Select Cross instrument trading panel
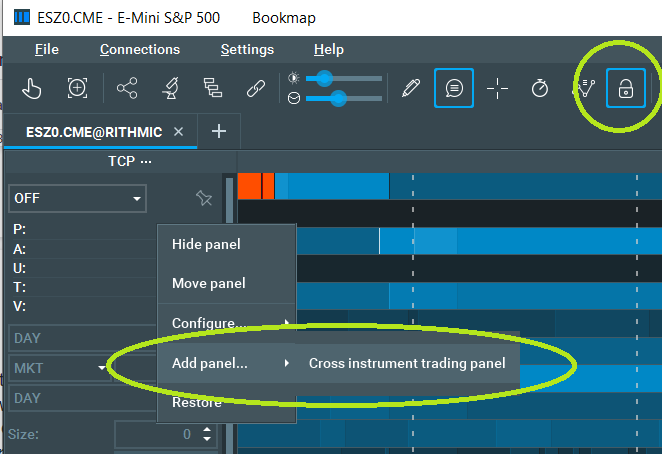The height and width of the screenshot is (454, 662). click(x=407, y=363)
